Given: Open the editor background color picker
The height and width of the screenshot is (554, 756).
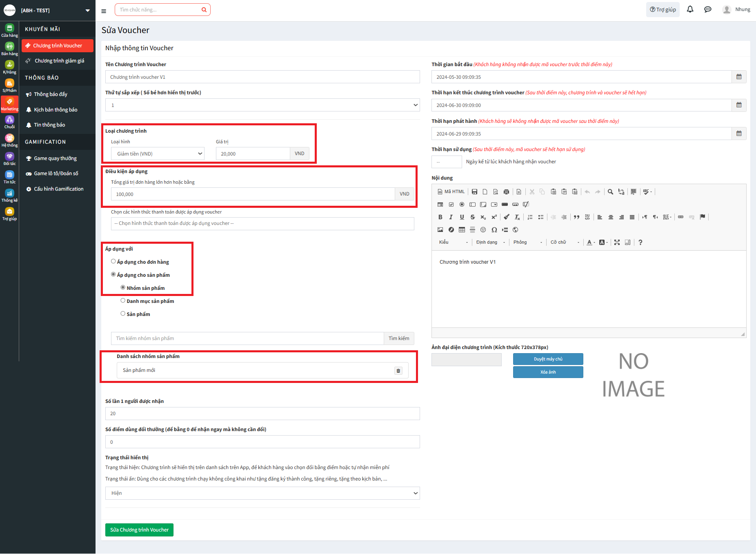Looking at the screenshot, I should [x=603, y=243].
